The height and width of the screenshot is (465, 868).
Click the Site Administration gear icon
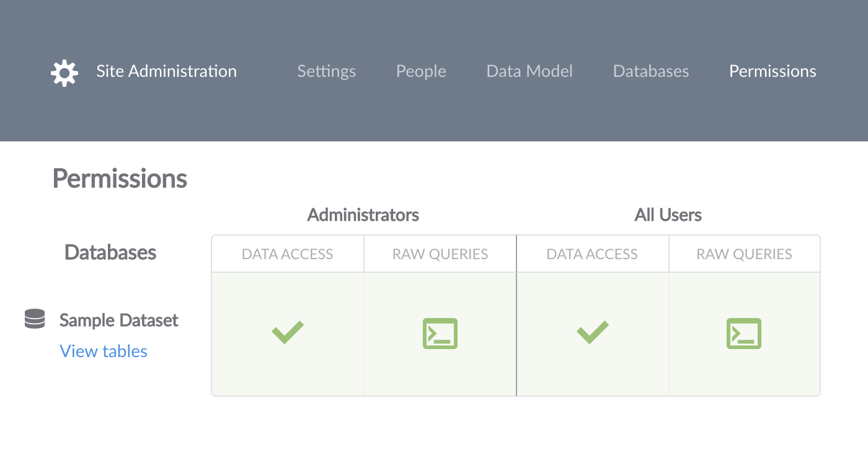coord(64,73)
